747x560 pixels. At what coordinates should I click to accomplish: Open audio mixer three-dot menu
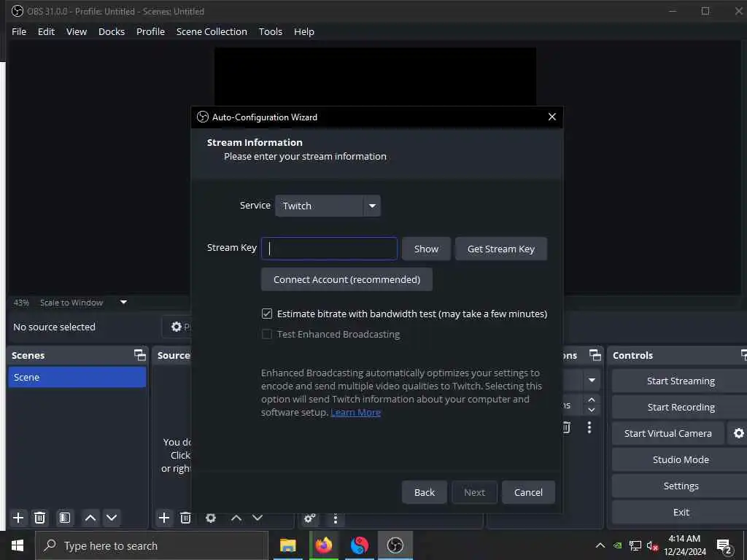336,518
